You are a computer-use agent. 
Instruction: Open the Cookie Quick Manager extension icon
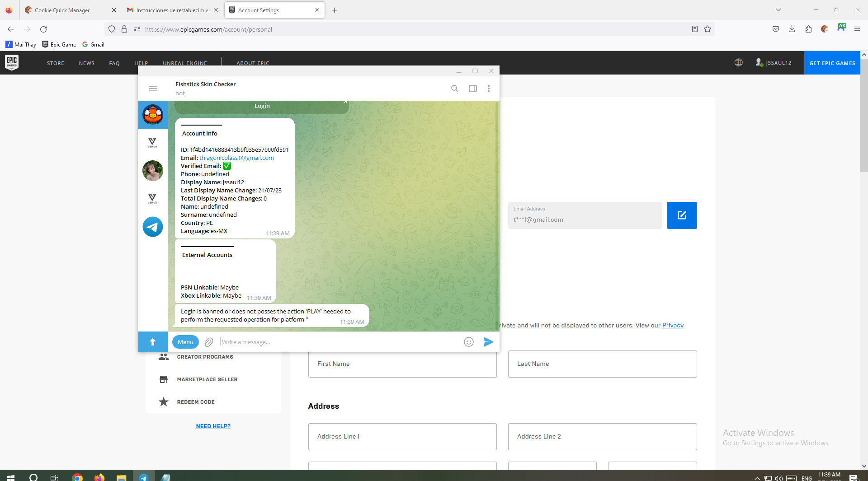click(825, 29)
